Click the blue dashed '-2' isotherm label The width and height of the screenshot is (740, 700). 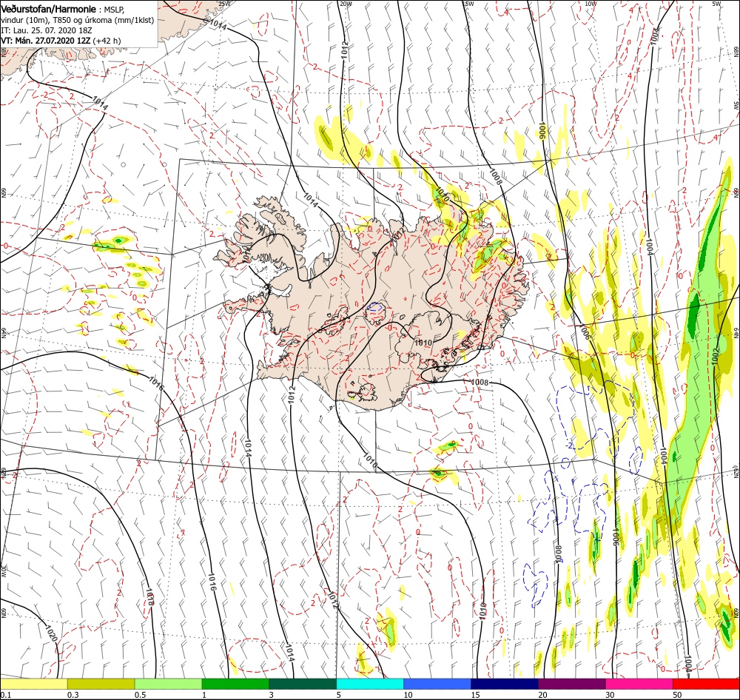(570, 445)
